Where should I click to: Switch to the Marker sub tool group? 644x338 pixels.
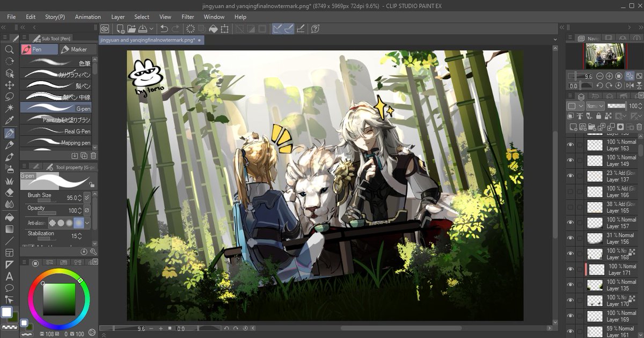point(78,49)
